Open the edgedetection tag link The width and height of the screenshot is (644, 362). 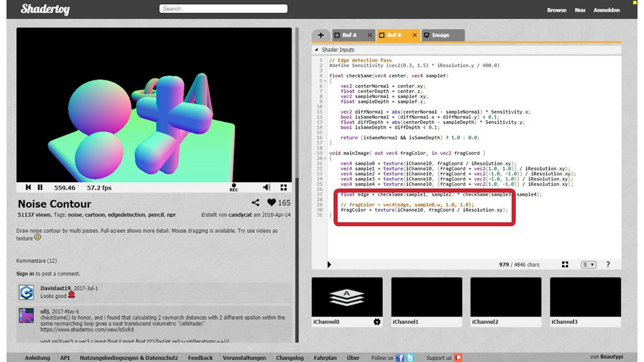pyautogui.click(x=126, y=215)
